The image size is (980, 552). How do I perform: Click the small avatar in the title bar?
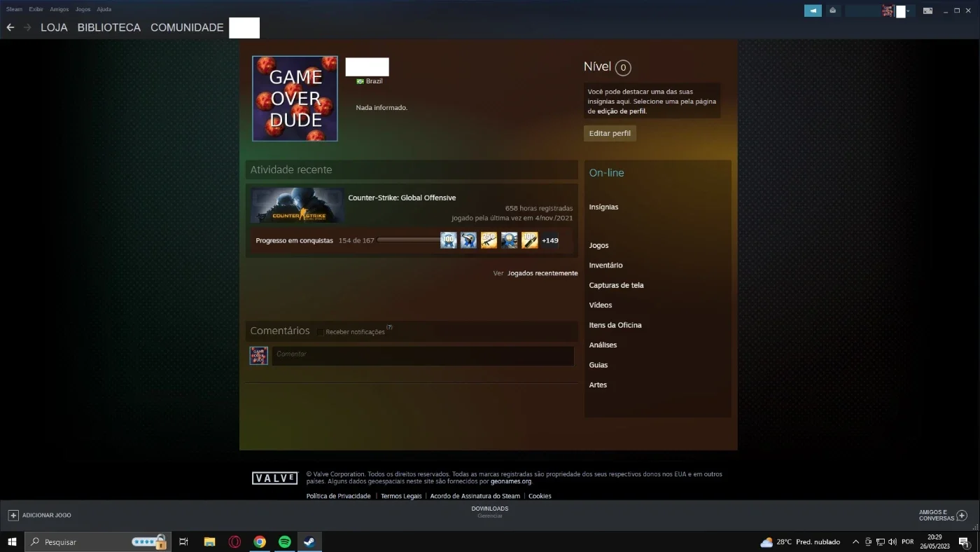(x=888, y=11)
